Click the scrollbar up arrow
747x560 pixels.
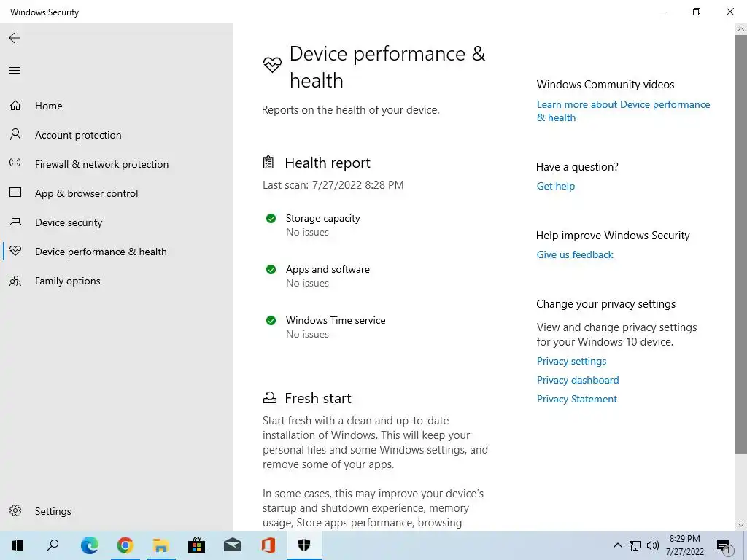pyautogui.click(x=740, y=29)
